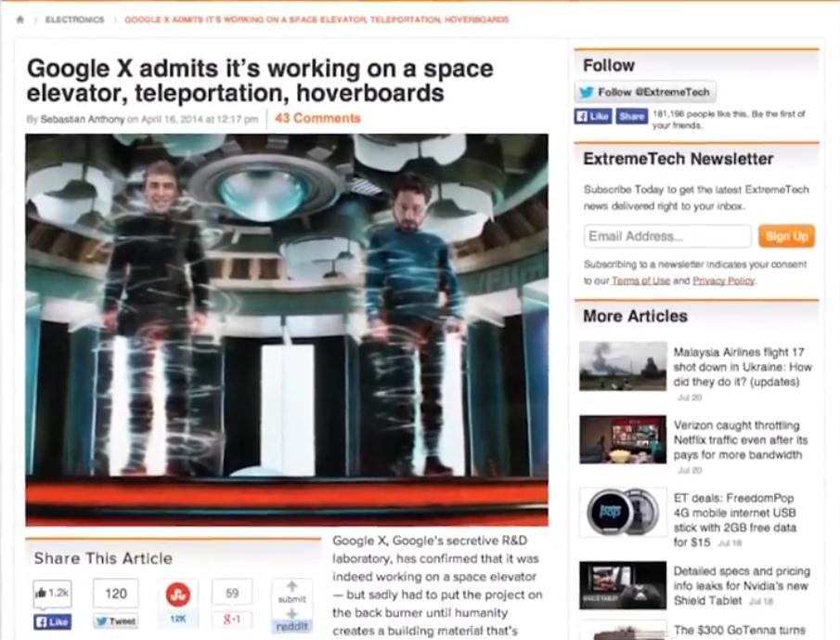The height and width of the screenshot is (640, 840).
Task: Give the article a Google +1
Action: tap(232, 620)
